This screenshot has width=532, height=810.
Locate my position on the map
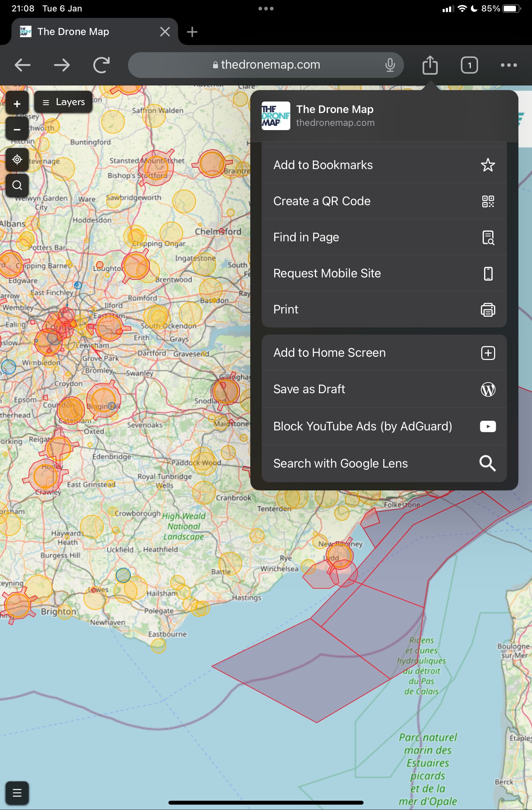[x=17, y=159]
